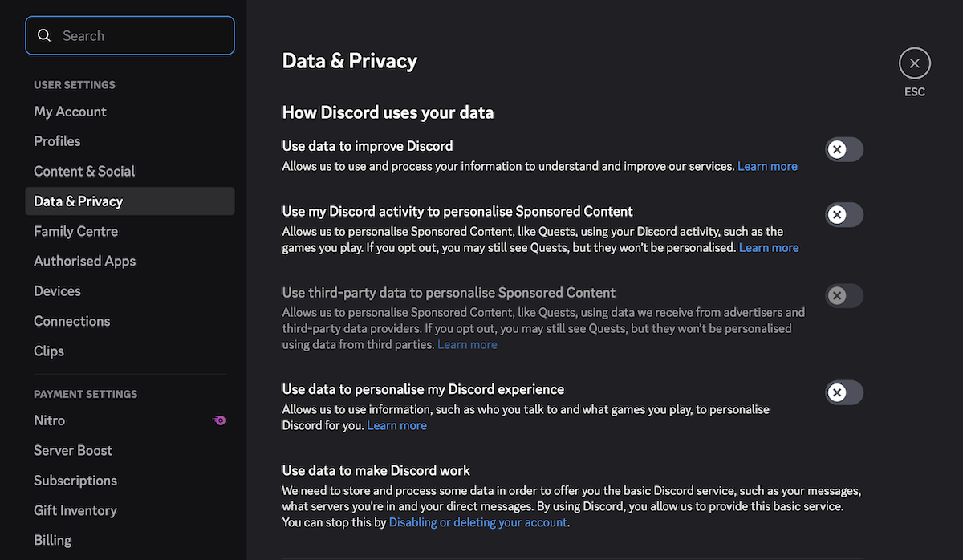The width and height of the screenshot is (963, 560).
Task: Open Server Boost settings
Action: (73, 450)
